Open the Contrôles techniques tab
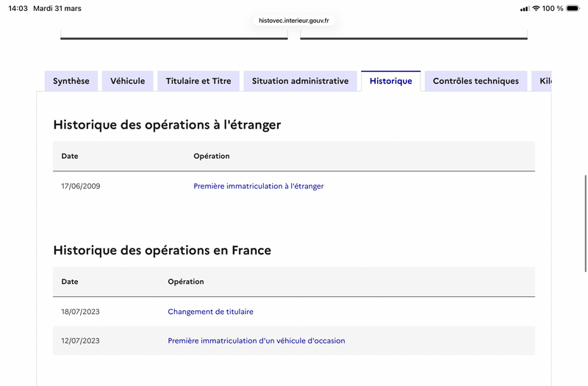This screenshot has width=588, height=386. click(x=476, y=81)
